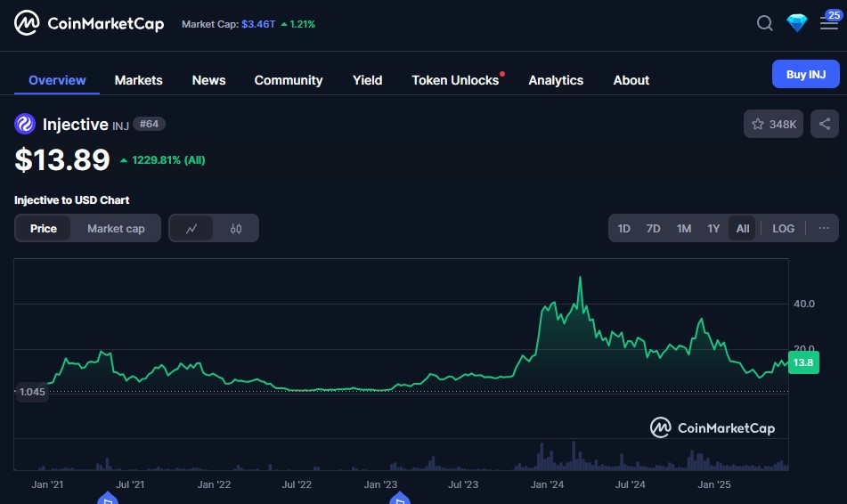
Task: Click the chart's peak price point
Action: pos(580,277)
